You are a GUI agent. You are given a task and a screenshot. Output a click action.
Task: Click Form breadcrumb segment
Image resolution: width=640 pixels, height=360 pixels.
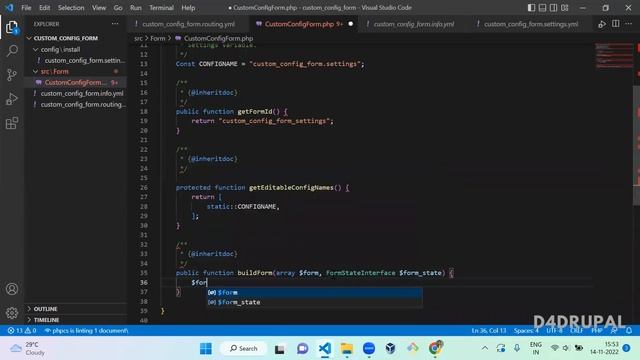coord(158,38)
